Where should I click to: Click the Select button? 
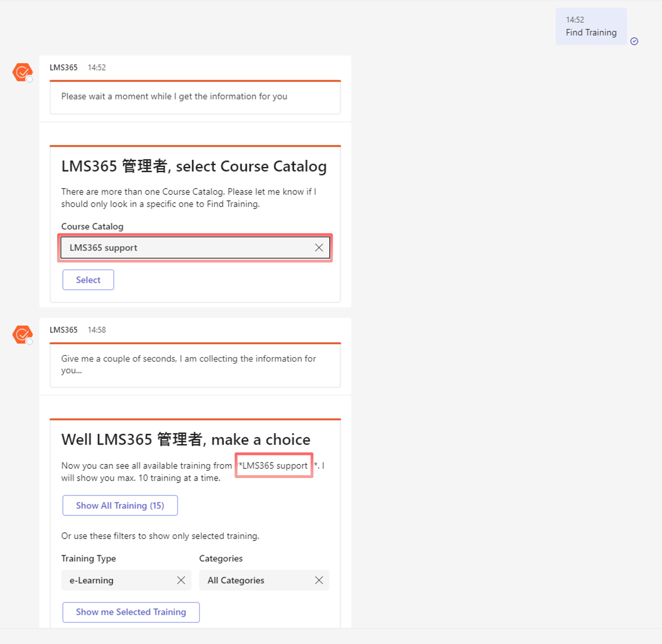[x=88, y=280]
